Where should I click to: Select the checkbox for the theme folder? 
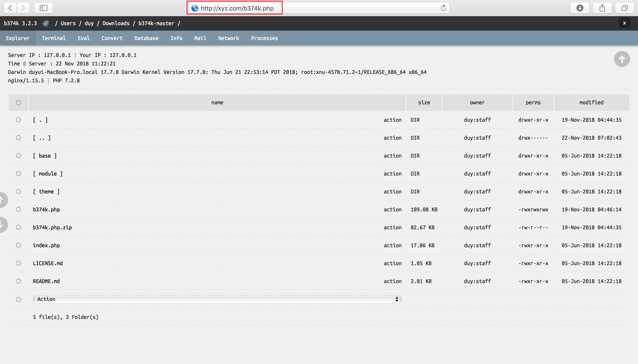coord(18,191)
